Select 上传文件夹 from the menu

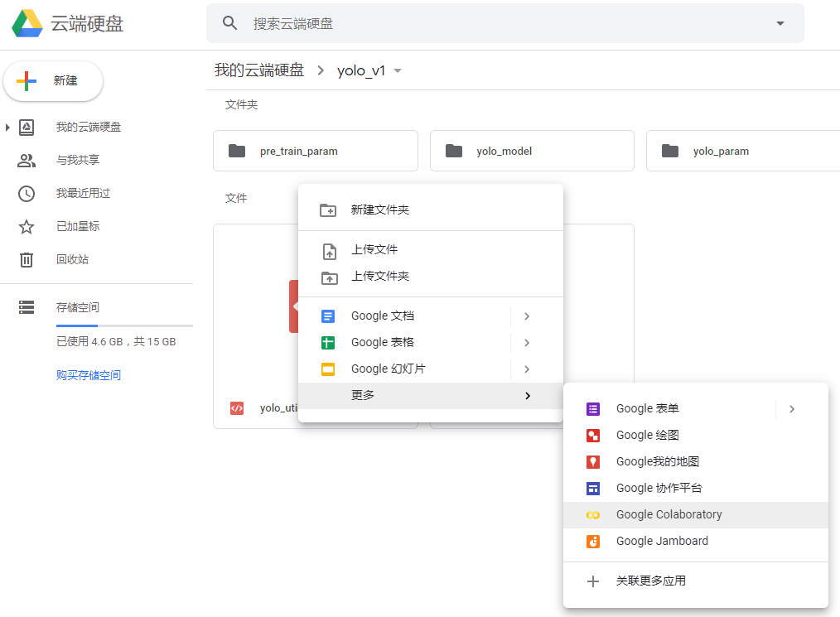431,277
